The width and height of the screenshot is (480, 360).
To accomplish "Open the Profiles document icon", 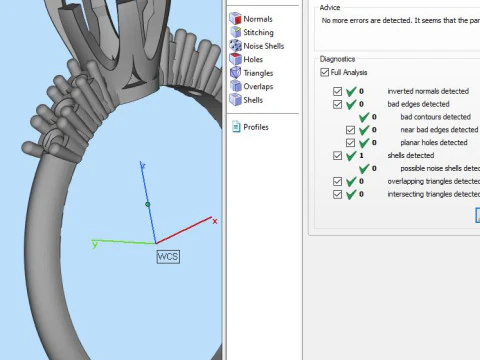I will click(x=236, y=127).
